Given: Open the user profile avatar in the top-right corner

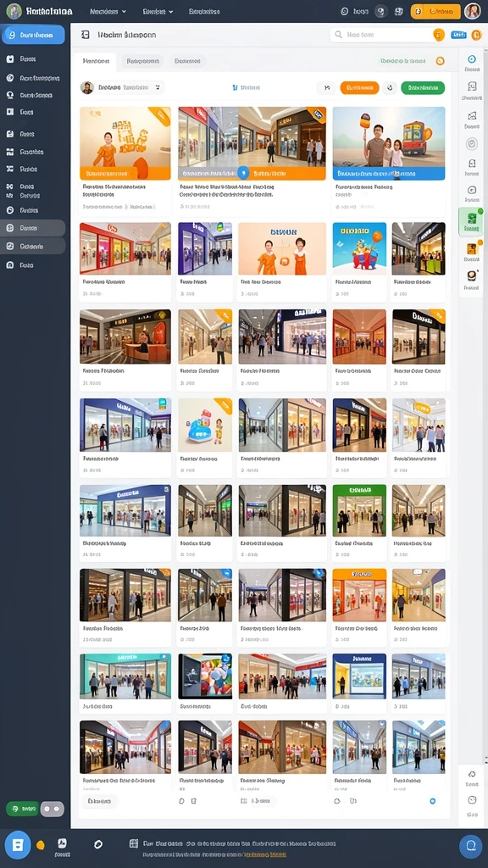Looking at the screenshot, I should tap(472, 11).
